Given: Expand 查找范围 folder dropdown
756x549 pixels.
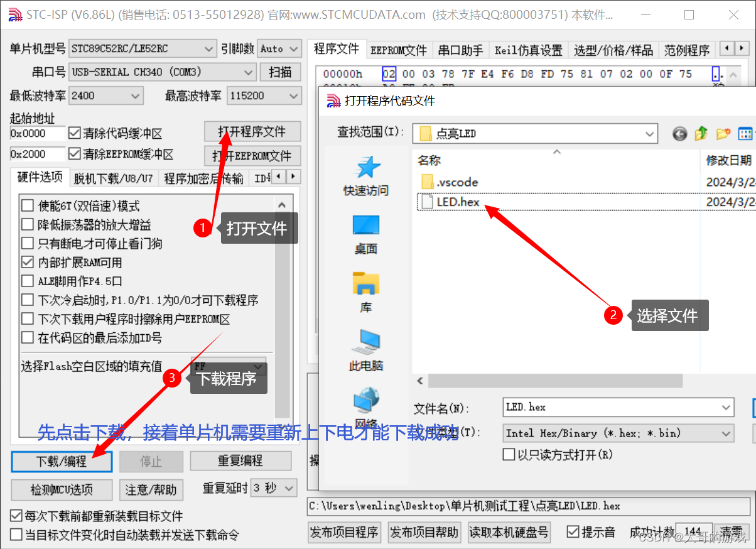Looking at the screenshot, I should [650, 134].
